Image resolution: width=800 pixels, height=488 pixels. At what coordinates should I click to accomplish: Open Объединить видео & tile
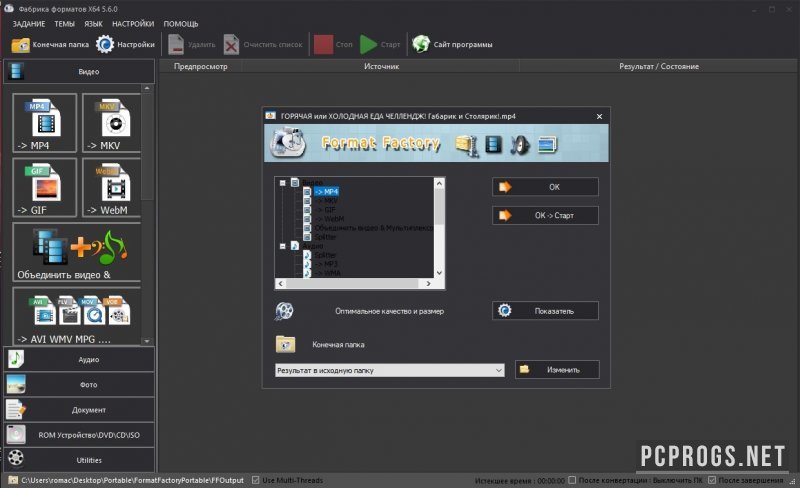[77, 252]
